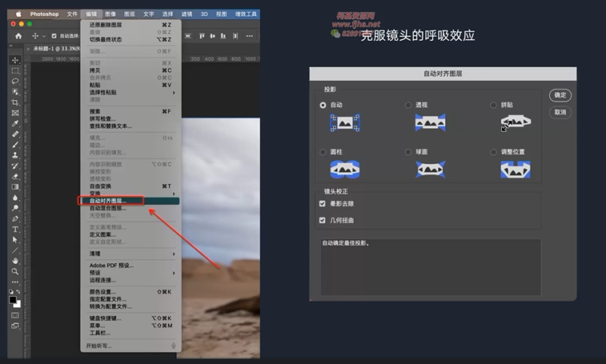Select the 球面 projection radio button
The image size is (606, 364).
click(408, 151)
